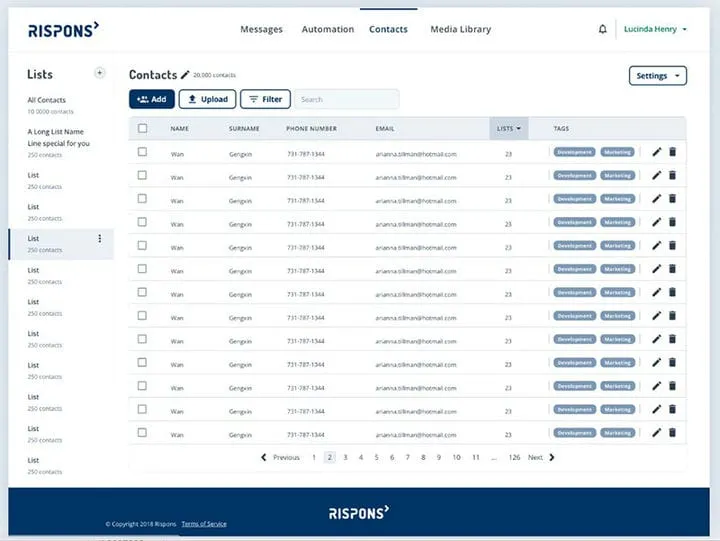Go back with the Previous chevron arrow
The height and width of the screenshot is (541, 720).
(264, 457)
